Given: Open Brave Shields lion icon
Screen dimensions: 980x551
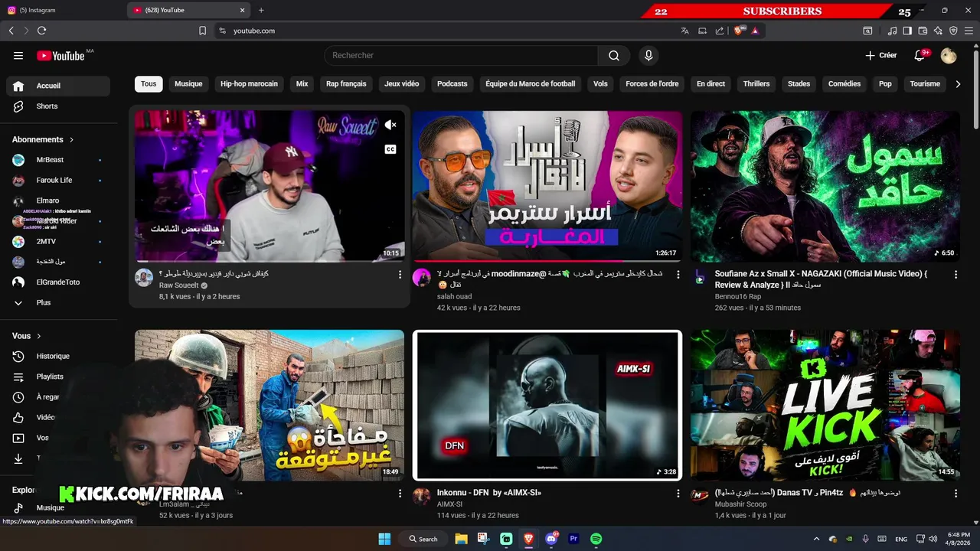Looking at the screenshot, I should 739,31.
